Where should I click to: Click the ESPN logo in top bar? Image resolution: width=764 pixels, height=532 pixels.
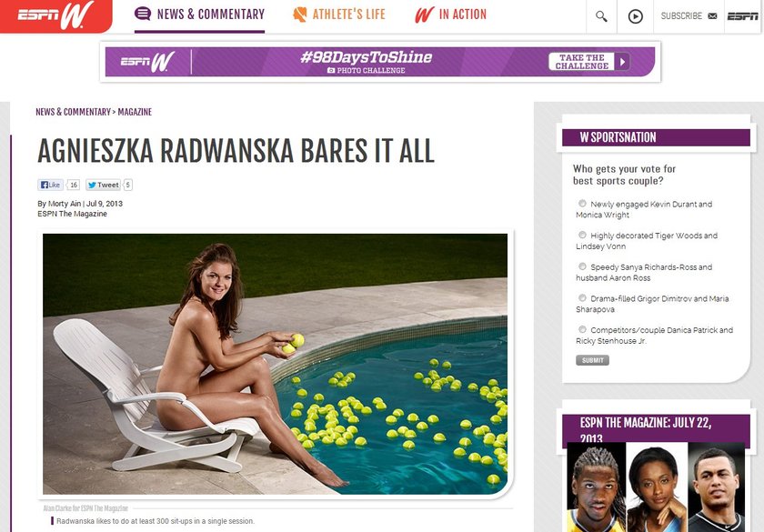(742, 16)
